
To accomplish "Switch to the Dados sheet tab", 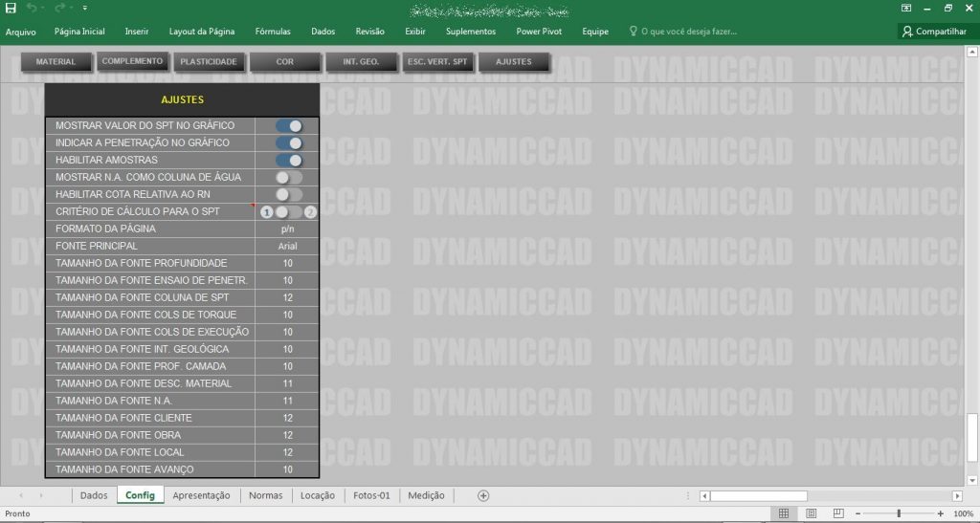I will click(x=94, y=495).
